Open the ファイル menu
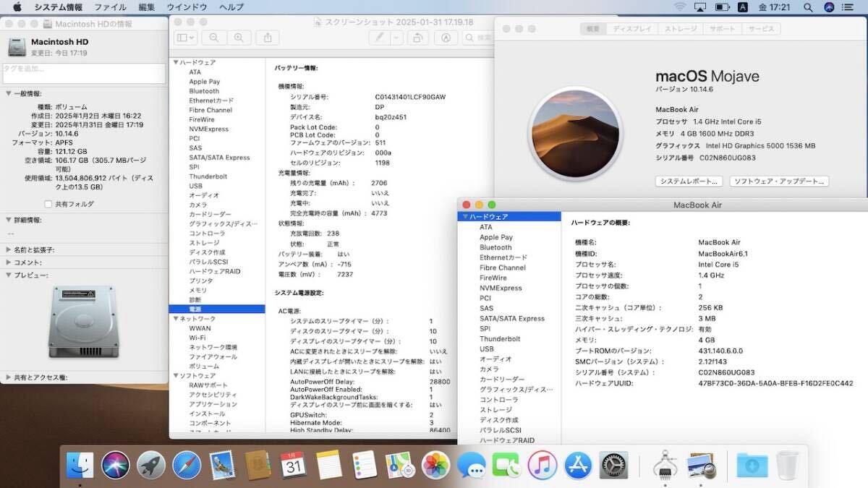868x488 pixels. [x=110, y=7]
